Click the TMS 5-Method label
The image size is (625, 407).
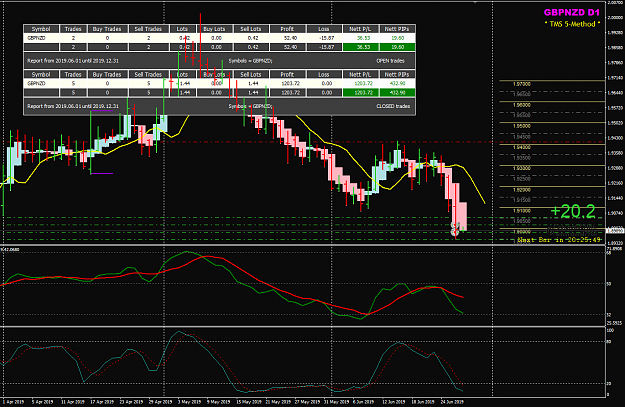572,24
